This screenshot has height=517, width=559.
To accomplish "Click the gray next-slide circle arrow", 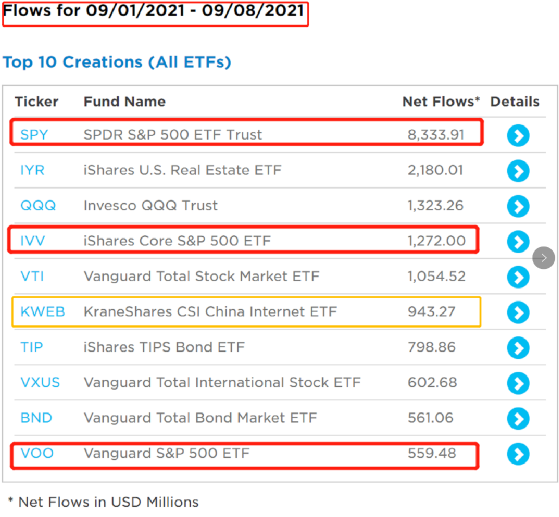I will [x=543, y=258].
